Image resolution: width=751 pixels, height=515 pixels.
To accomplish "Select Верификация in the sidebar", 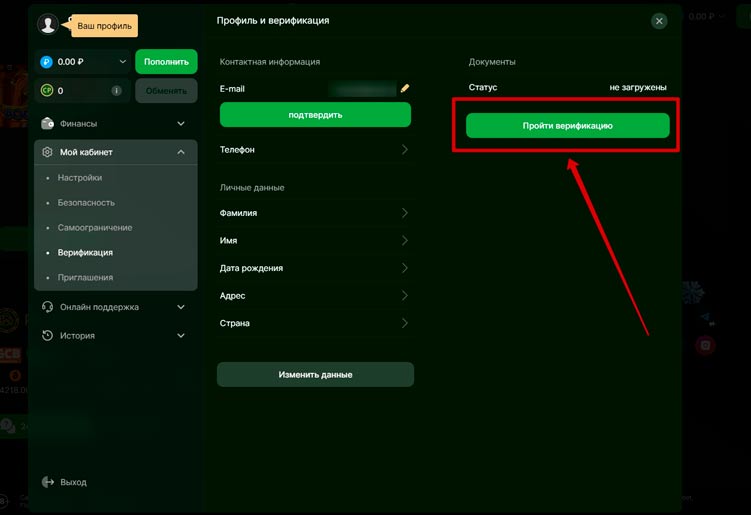I will [85, 252].
